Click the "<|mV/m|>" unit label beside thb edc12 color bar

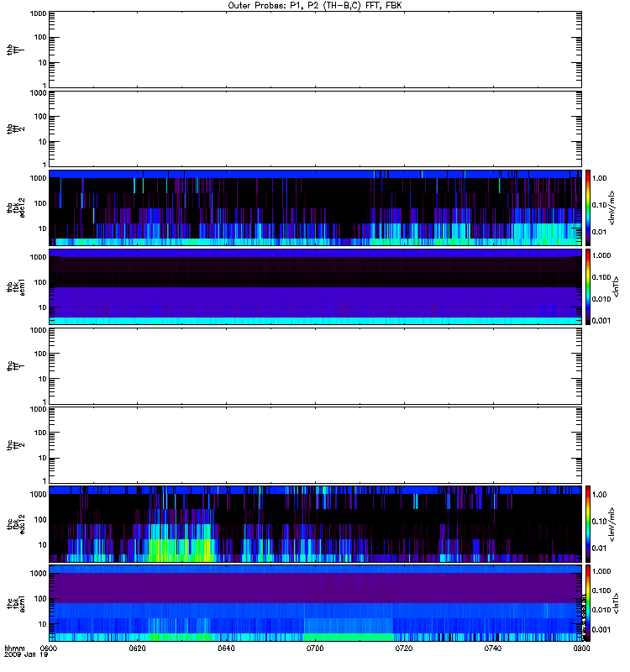[612, 207]
